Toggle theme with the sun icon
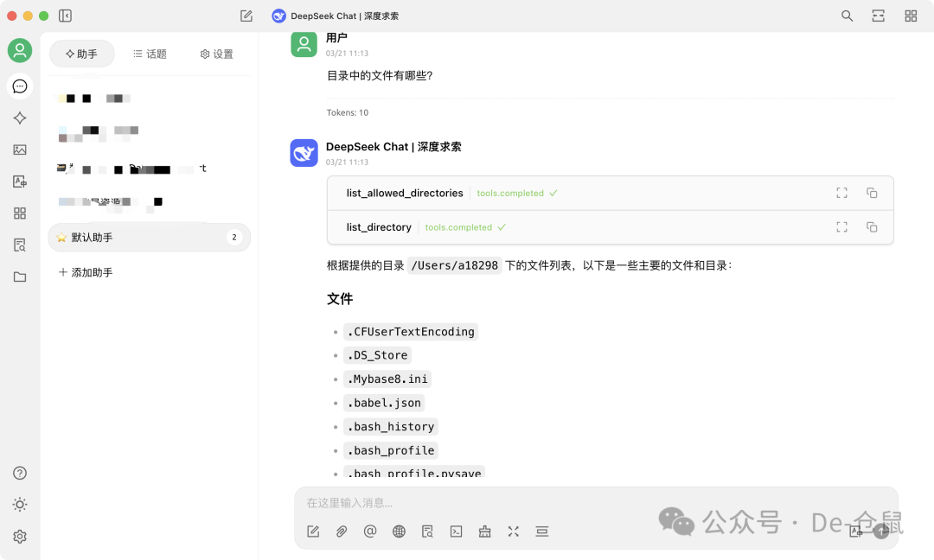This screenshot has height=560, width=934. [20, 504]
